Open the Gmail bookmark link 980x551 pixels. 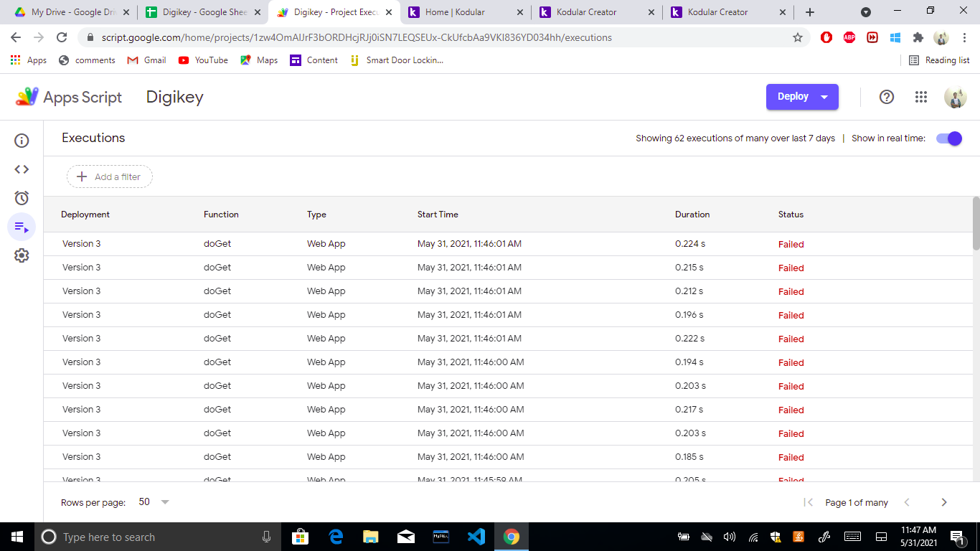(x=146, y=60)
